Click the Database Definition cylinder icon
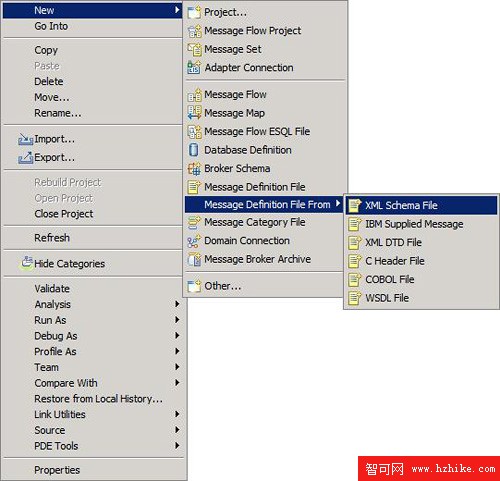The width and height of the screenshot is (500, 481). [193, 150]
